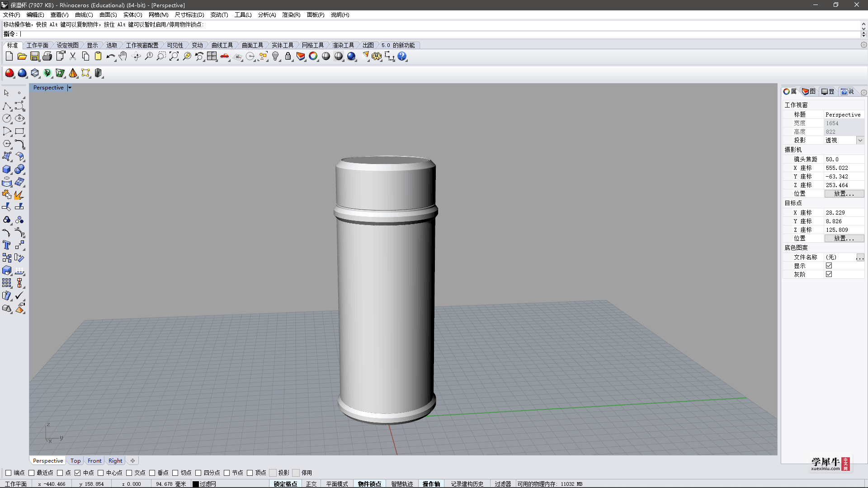The height and width of the screenshot is (488, 868).
Task: Click the red car named-view icon
Action: (x=225, y=56)
